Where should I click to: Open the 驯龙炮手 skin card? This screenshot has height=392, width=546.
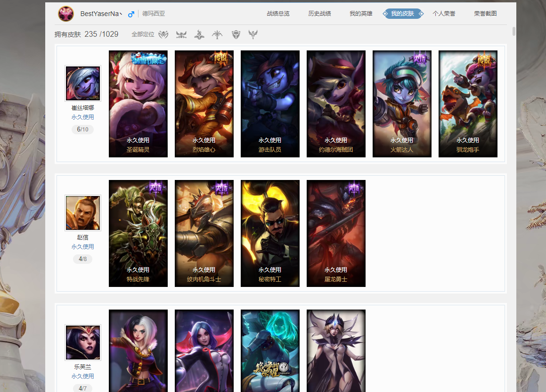click(x=468, y=104)
